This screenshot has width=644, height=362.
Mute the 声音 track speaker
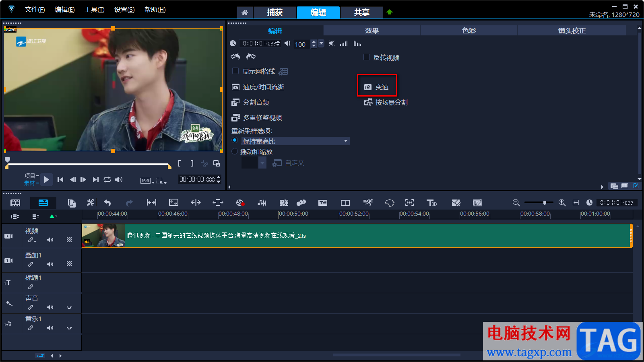[50, 307]
